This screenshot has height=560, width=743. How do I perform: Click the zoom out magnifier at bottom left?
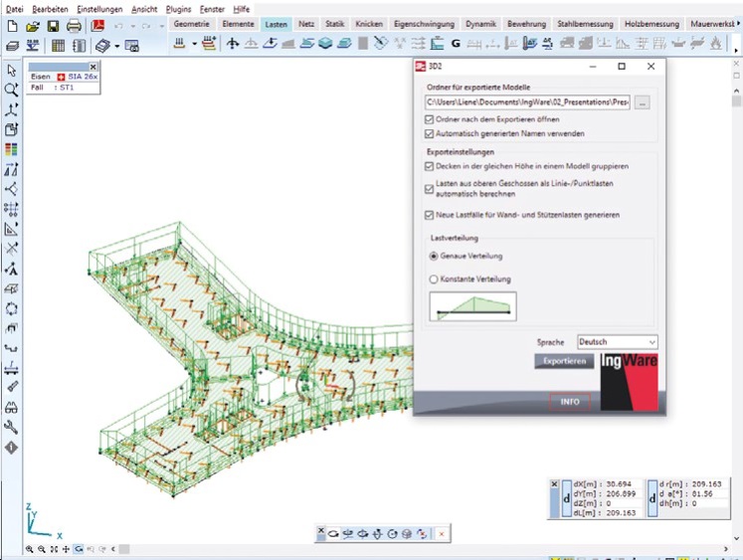click(42, 549)
